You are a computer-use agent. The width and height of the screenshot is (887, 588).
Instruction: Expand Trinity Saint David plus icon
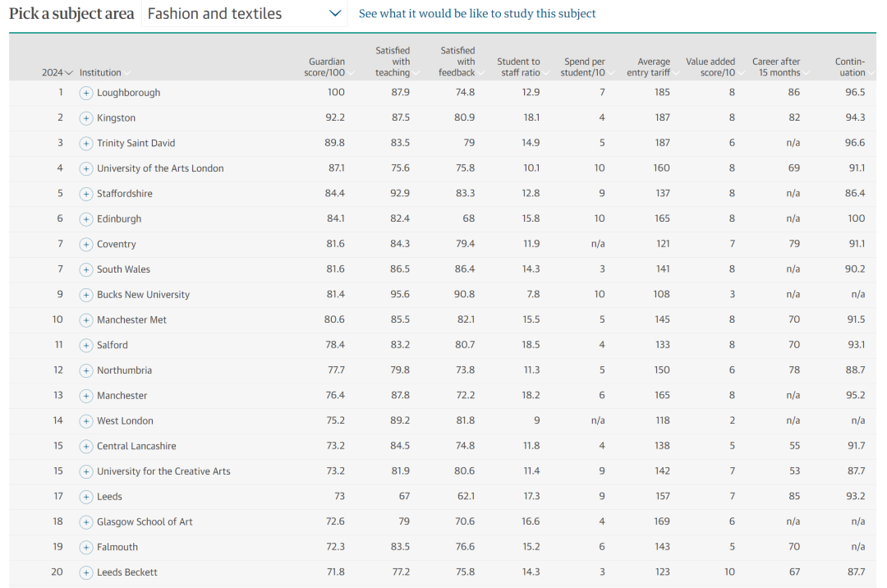coord(86,144)
